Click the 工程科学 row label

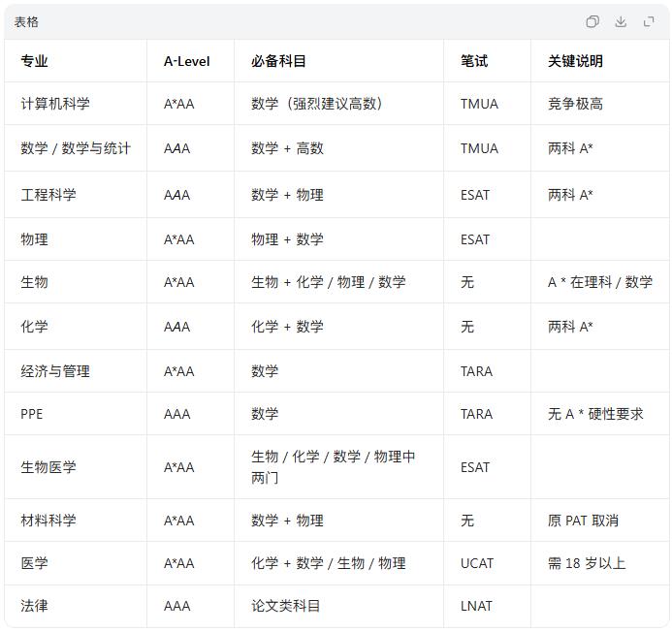coord(48,195)
